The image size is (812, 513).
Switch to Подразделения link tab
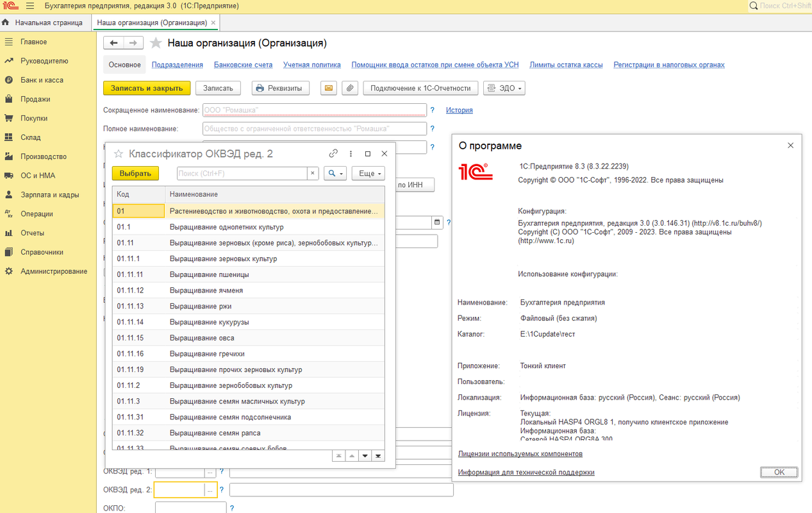pyautogui.click(x=178, y=65)
